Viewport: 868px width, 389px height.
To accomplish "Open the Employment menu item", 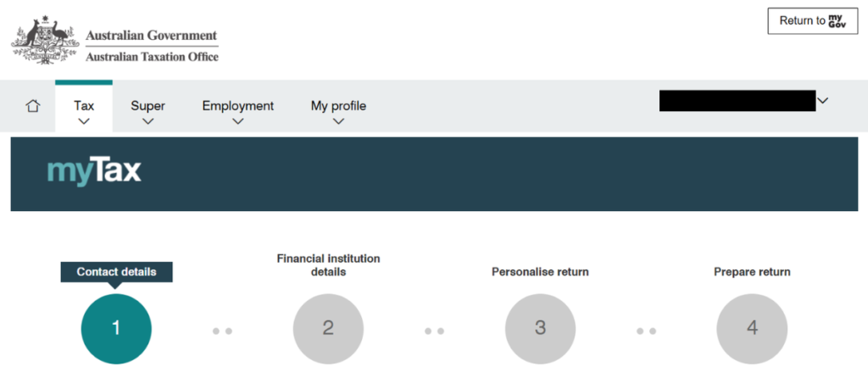I will [238, 106].
